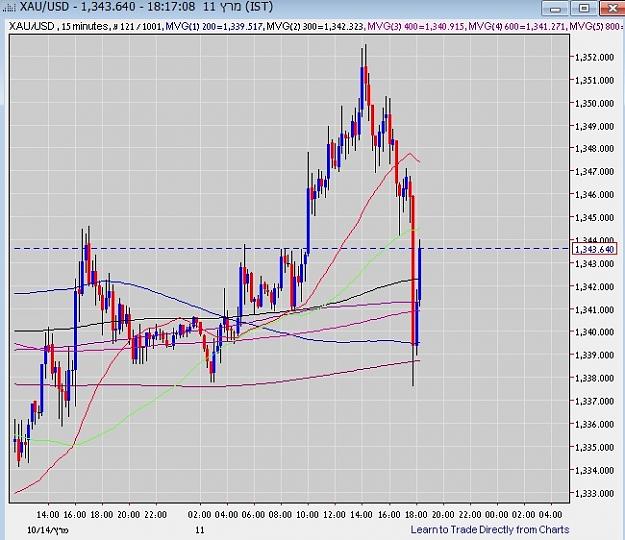Select the MVG(4) 600=1,341.271 indicator label
Image resolution: width=625 pixels, height=540 pixels.
(x=517, y=26)
